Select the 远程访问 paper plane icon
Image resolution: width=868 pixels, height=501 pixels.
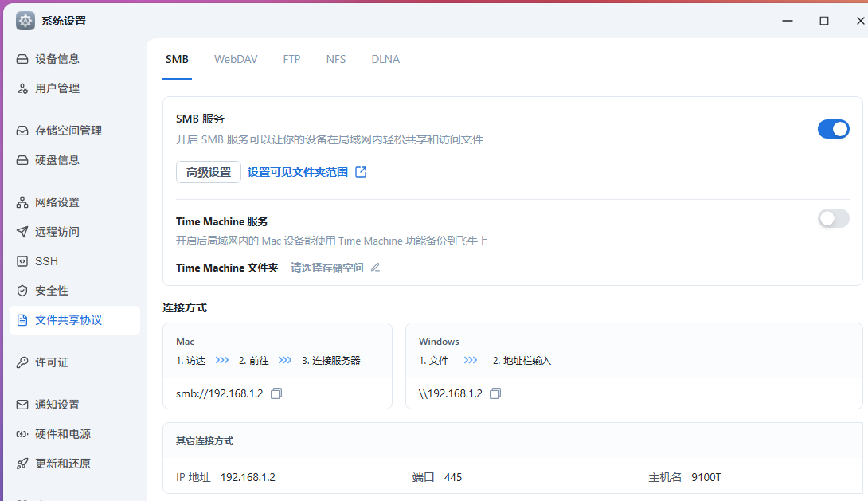click(x=22, y=232)
